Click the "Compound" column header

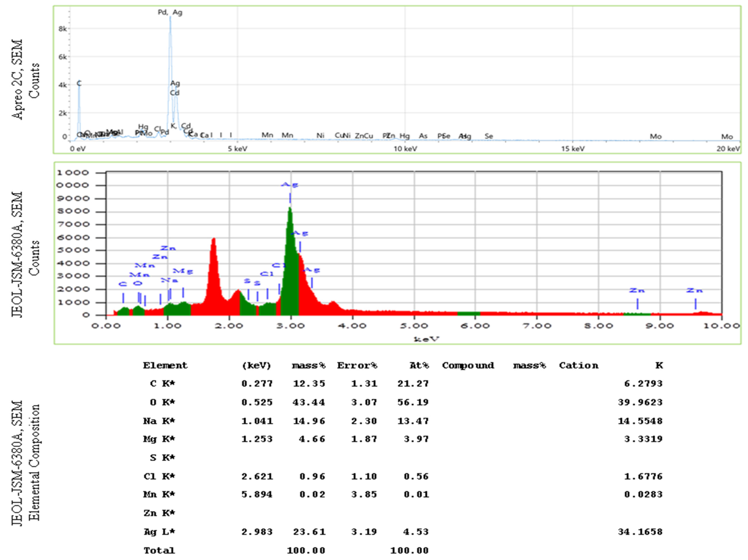468,365
